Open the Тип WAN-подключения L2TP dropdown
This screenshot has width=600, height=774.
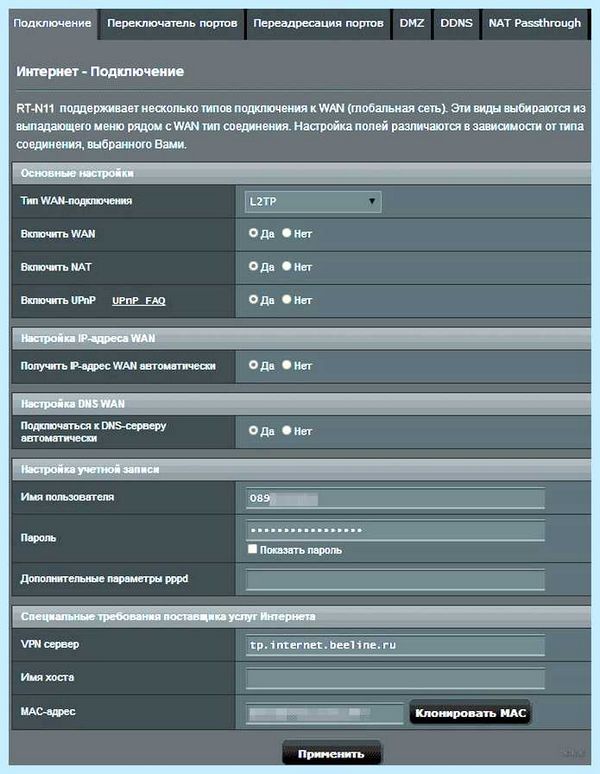point(313,201)
